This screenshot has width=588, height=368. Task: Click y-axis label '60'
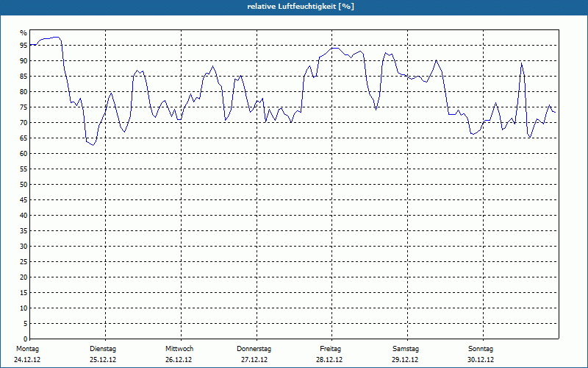[x=24, y=154]
